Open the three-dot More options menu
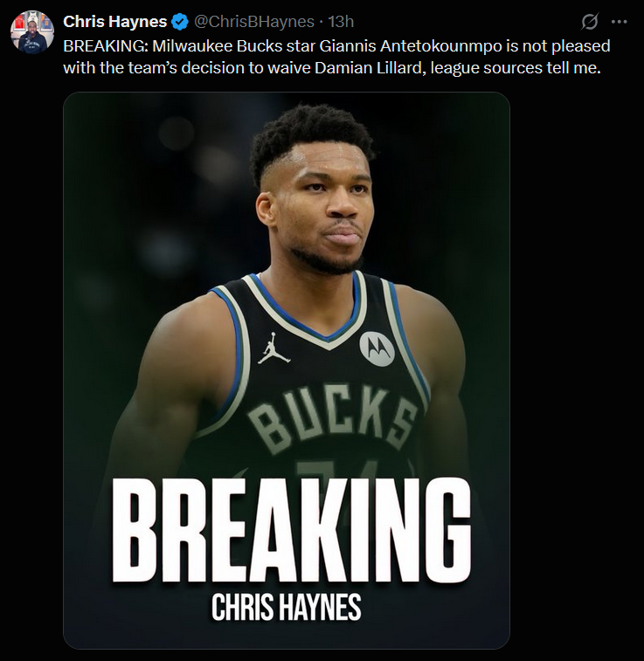 click(619, 22)
